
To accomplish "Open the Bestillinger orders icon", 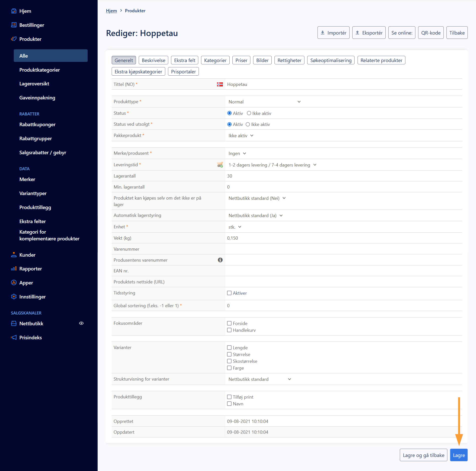I will [14, 25].
